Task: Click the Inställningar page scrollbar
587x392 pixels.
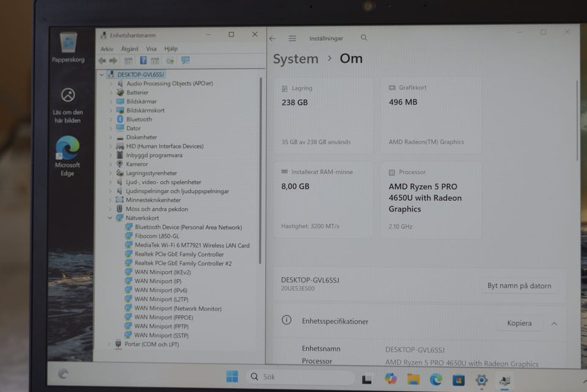Action: coord(577,120)
